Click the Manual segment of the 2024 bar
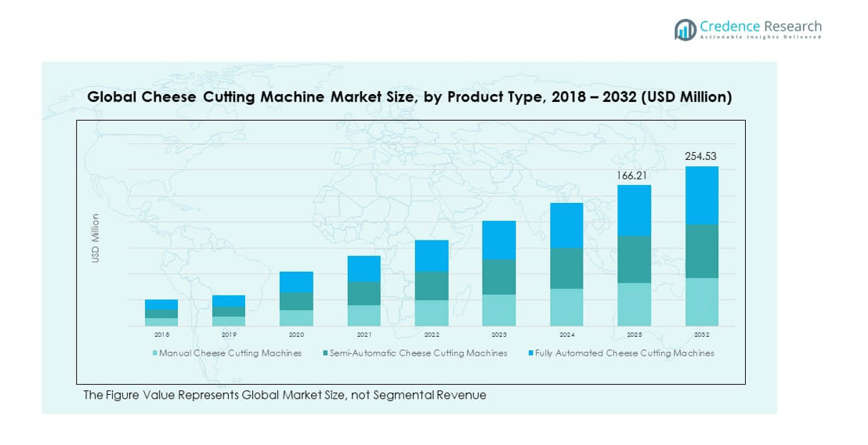The height and width of the screenshot is (445, 868). pyautogui.click(x=566, y=307)
